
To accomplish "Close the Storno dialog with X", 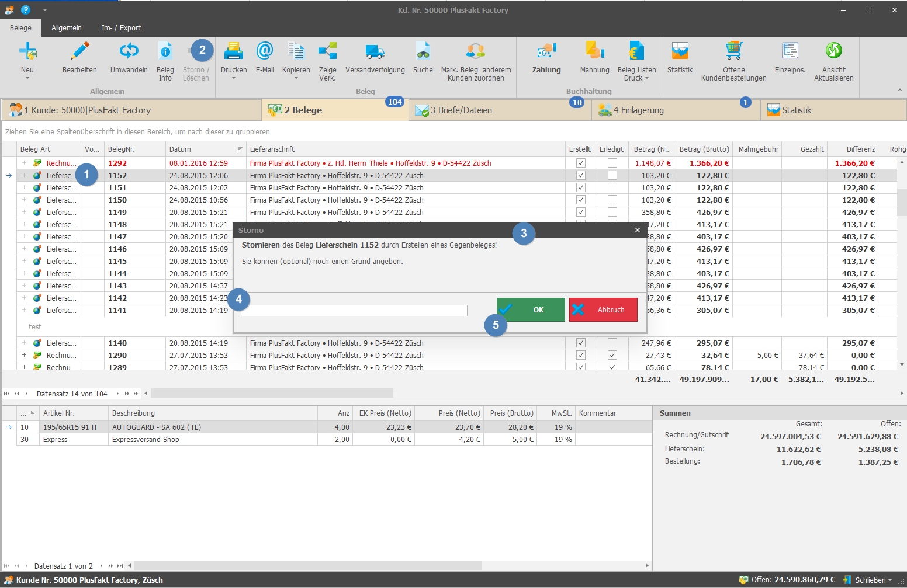I will [x=638, y=230].
